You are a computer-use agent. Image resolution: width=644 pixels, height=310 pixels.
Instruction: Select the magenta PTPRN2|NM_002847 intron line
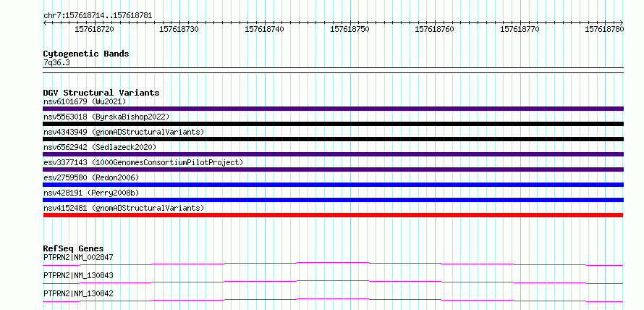(334, 264)
